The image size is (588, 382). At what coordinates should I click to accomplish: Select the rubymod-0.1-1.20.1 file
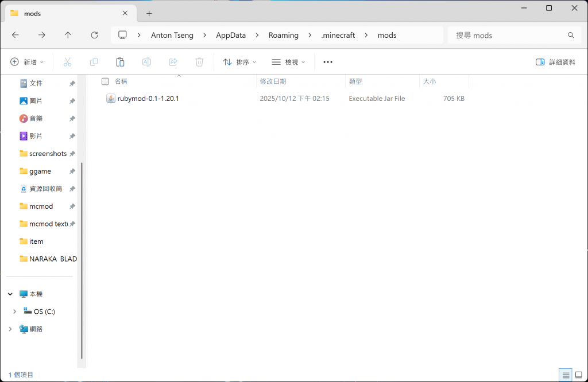click(x=148, y=99)
